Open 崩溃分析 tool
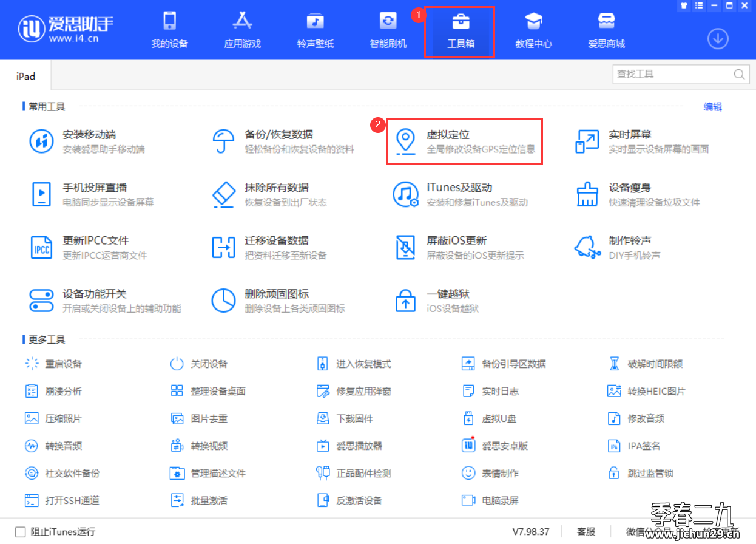756x544 pixels. [53, 391]
